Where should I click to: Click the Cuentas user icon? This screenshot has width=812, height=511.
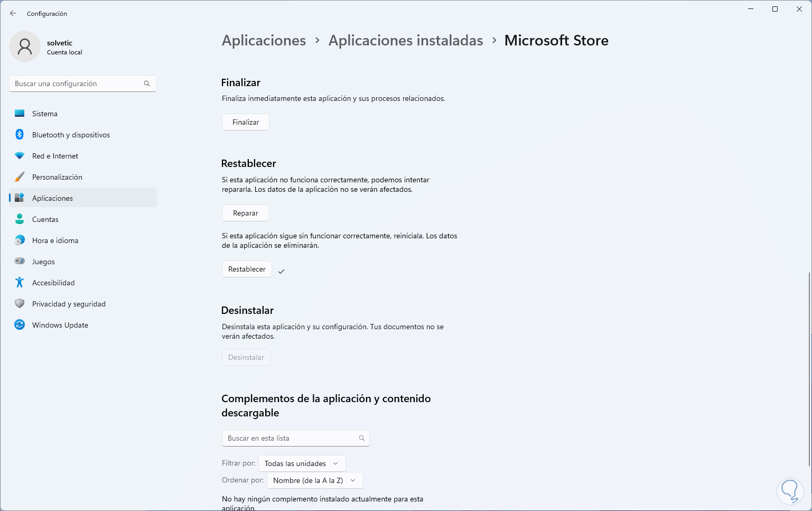point(20,219)
